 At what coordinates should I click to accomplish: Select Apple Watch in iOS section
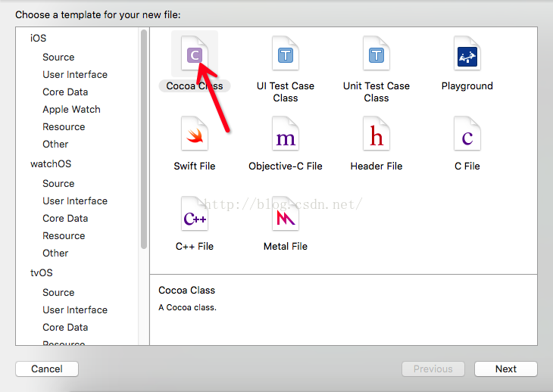coord(71,109)
